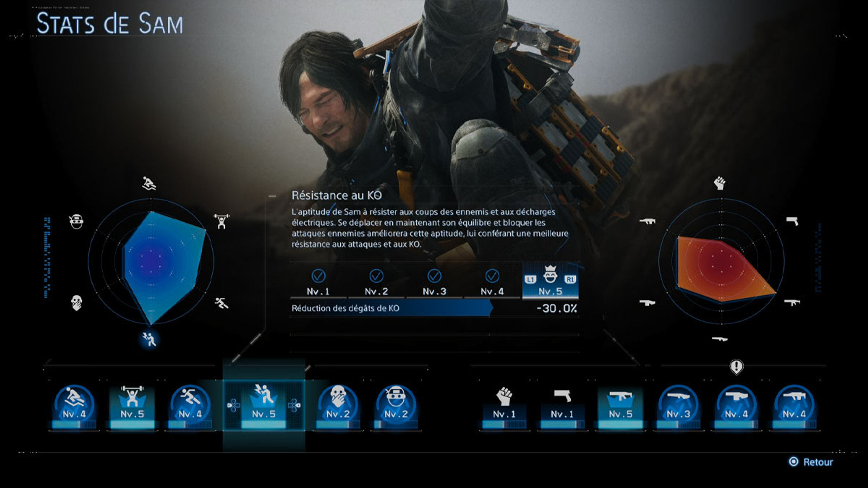This screenshot has height=488, width=868.
Task: Click the progress bar under fist Nv.1 tile
Action: coord(504,425)
